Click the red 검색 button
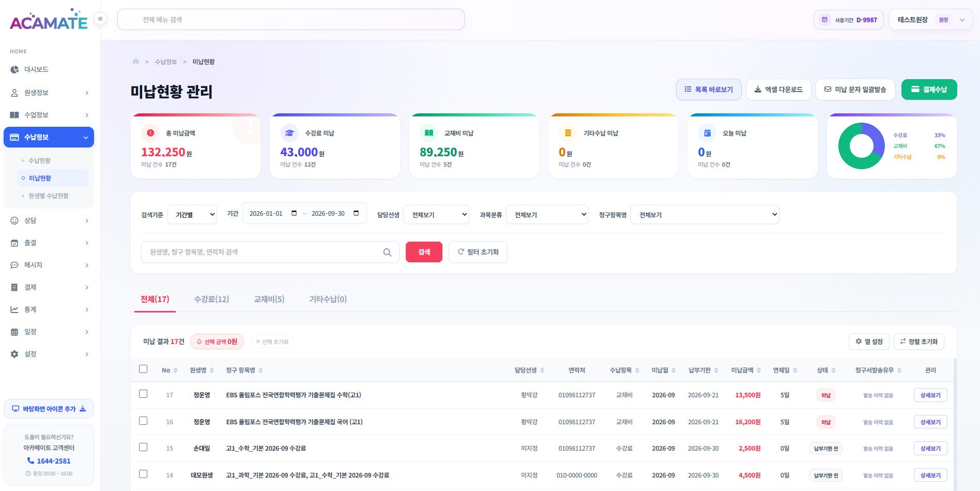The height and width of the screenshot is (491, 980). tap(424, 252)
